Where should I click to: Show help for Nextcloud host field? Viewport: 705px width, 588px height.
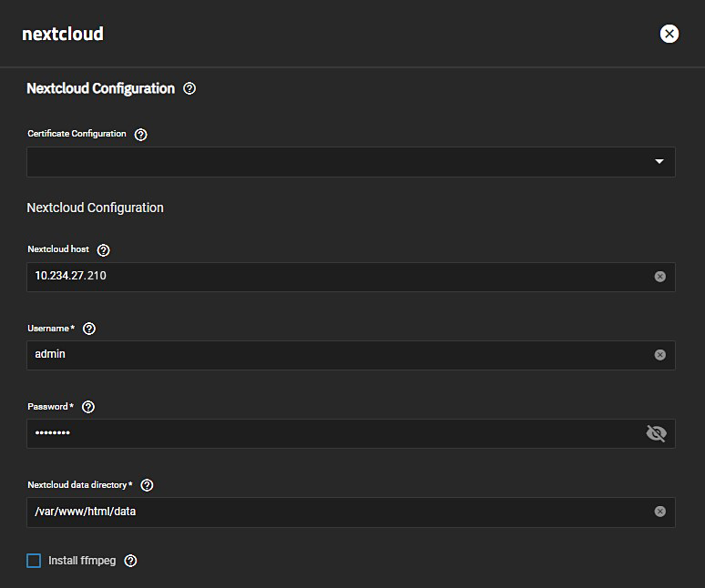point(103,250)
